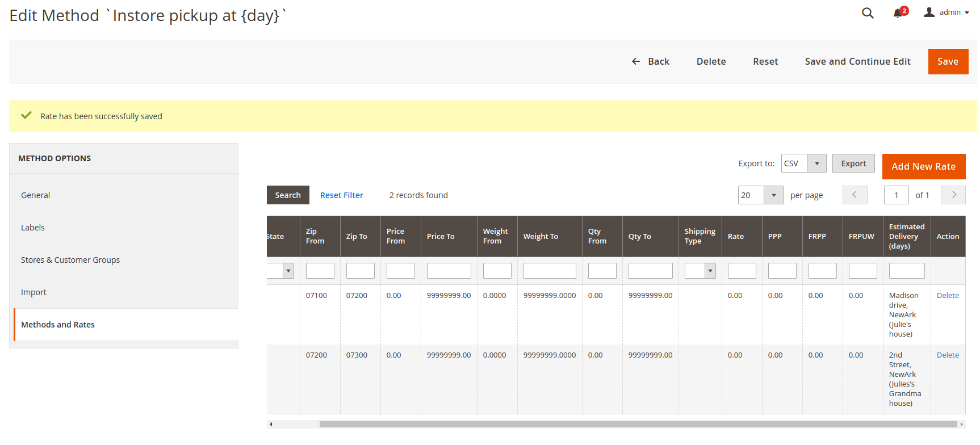The width and height of the screenshot is (980, 445).
Task: Click scrollbar right arrow under the grid
Action: point(961,424)
